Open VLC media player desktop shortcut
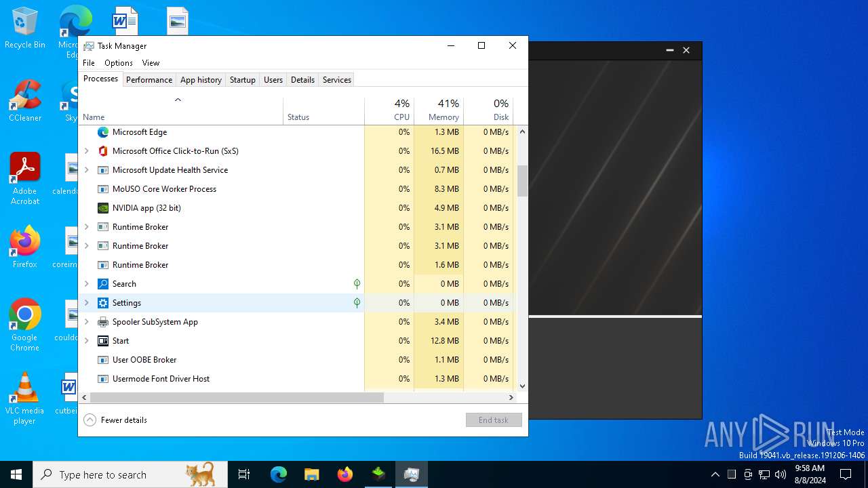This screenshot has height=488, width=868. pyautogui.click(x=25, y=399)
